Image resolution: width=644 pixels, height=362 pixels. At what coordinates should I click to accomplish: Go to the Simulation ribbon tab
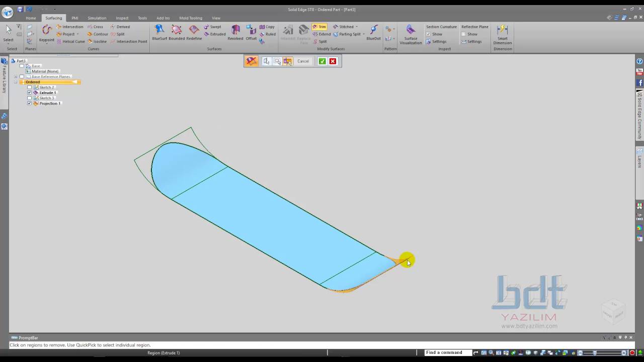(97, 18)
